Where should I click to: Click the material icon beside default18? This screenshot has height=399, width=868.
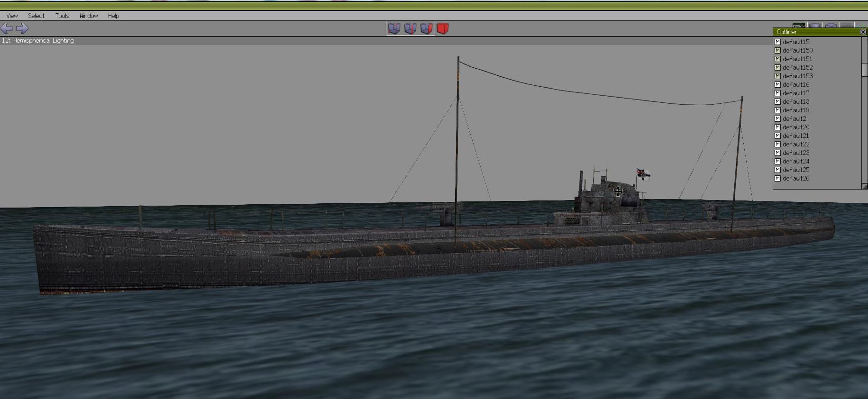coord(777,101)
